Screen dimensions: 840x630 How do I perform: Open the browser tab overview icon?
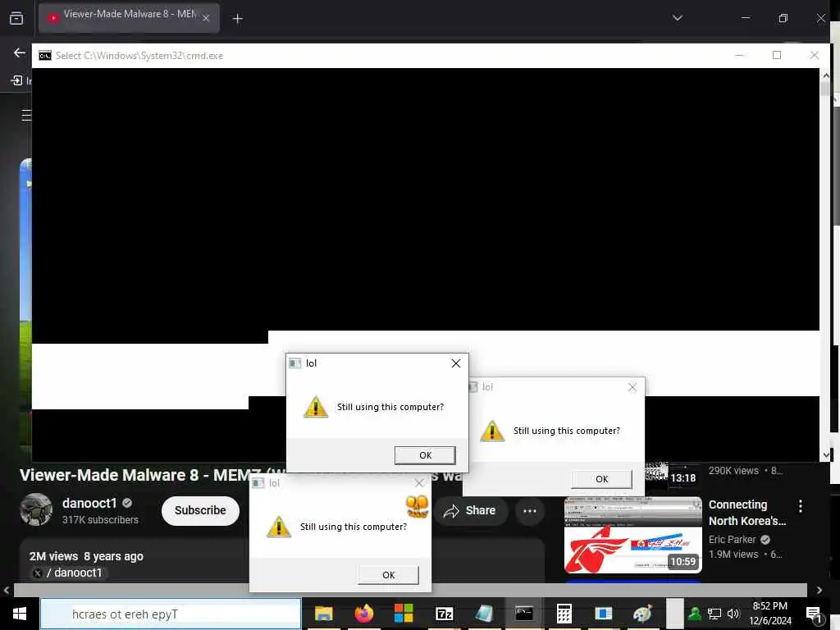[16, 19]
